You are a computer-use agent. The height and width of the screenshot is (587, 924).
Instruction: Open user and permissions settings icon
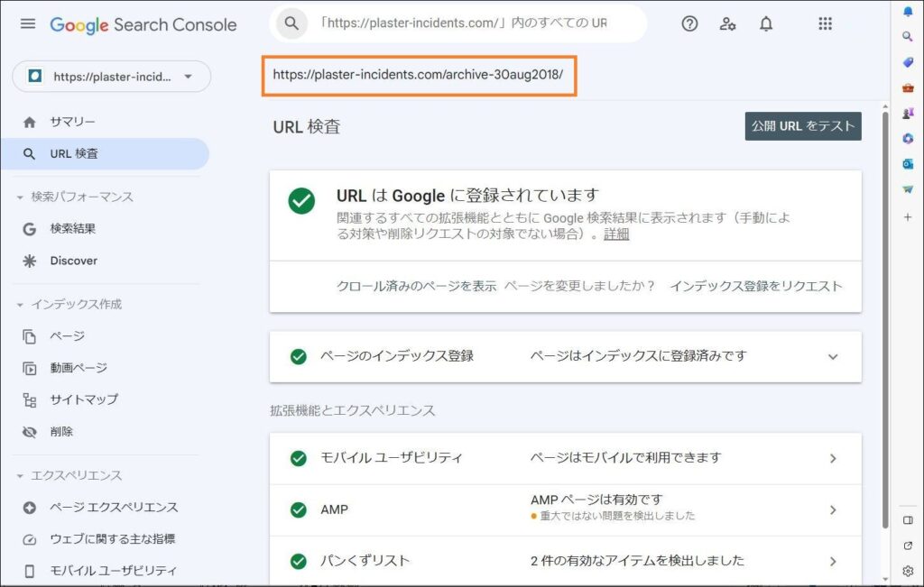point(727,23)
